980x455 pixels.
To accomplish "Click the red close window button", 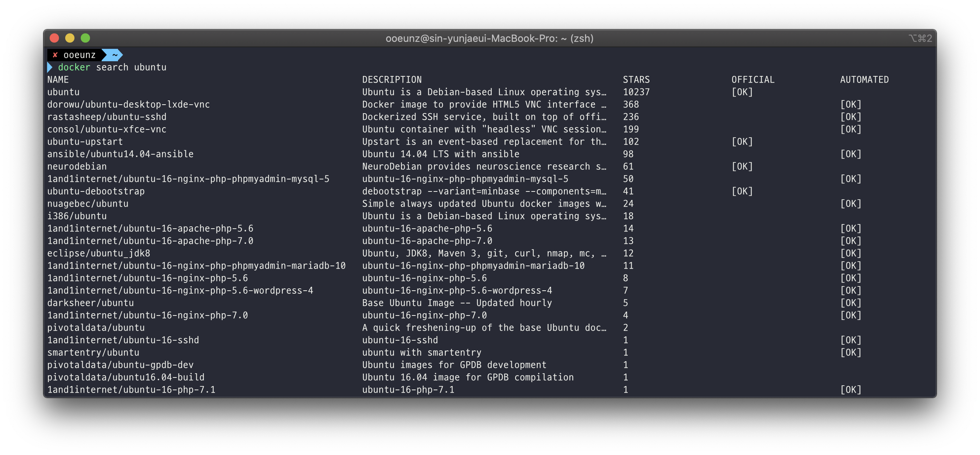I will 54,38.
